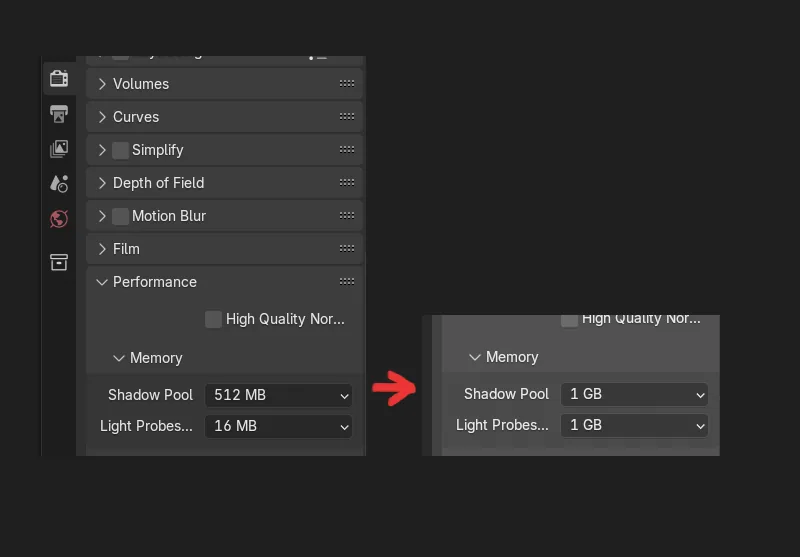Click the Shadow Pool label in left panel
This screenshot has width=800, height=557.
[x=151, y=395]
